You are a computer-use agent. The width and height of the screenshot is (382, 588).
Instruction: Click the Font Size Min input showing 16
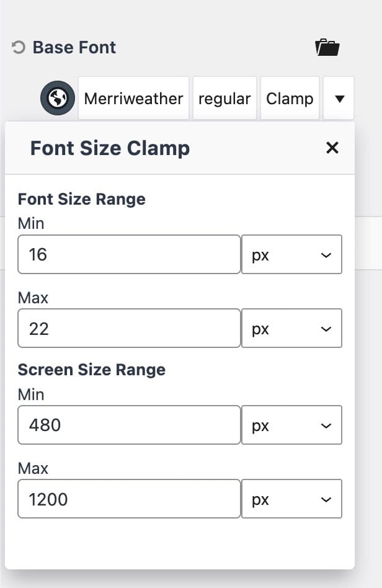click(129, 254)
